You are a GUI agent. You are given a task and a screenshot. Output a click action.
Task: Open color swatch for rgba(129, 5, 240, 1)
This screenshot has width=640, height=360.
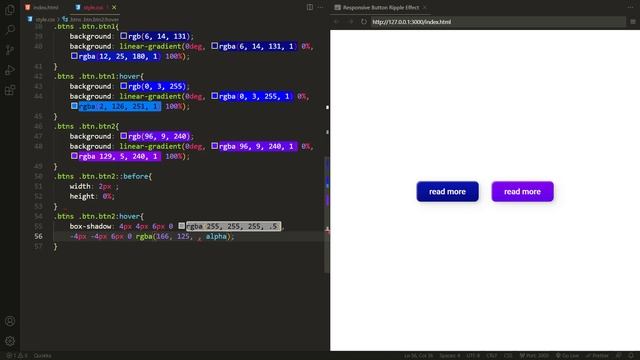(x=74, y=156)
